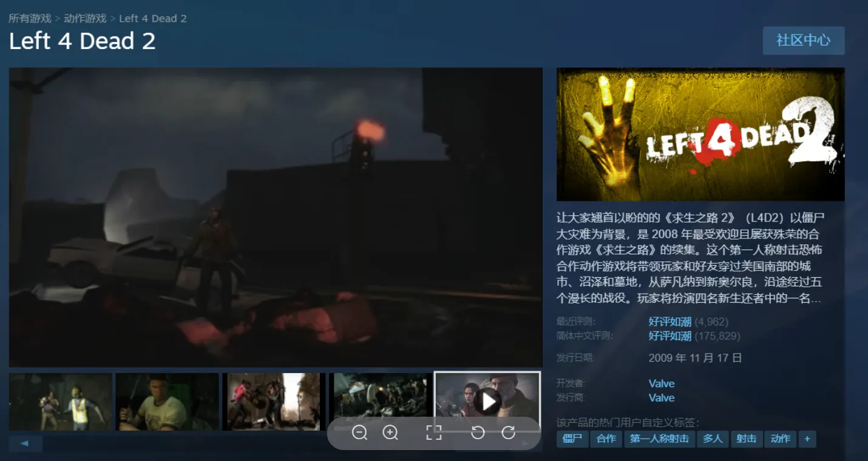The image size is (868, 461).
Task: Open the developer Valve link
Action: click(662, 383)
